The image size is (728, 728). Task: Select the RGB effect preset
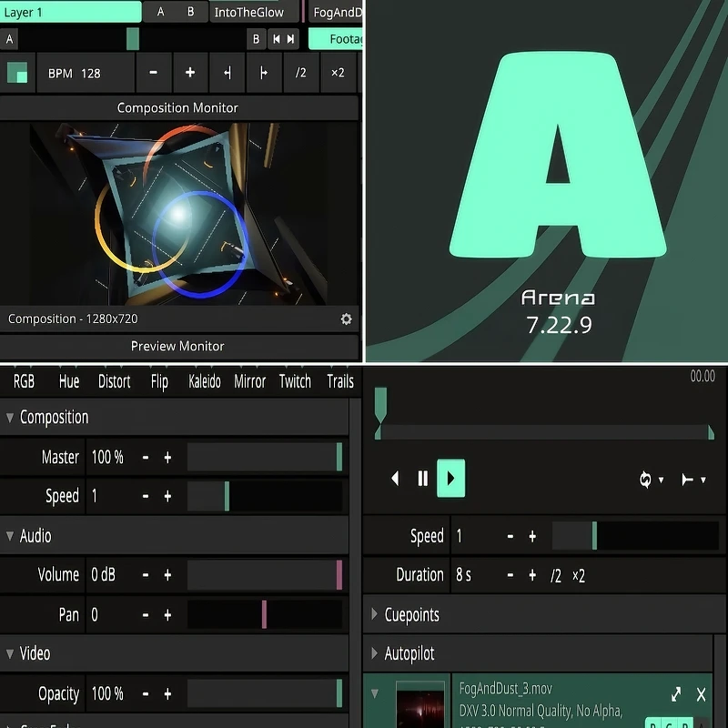(24, 381)
